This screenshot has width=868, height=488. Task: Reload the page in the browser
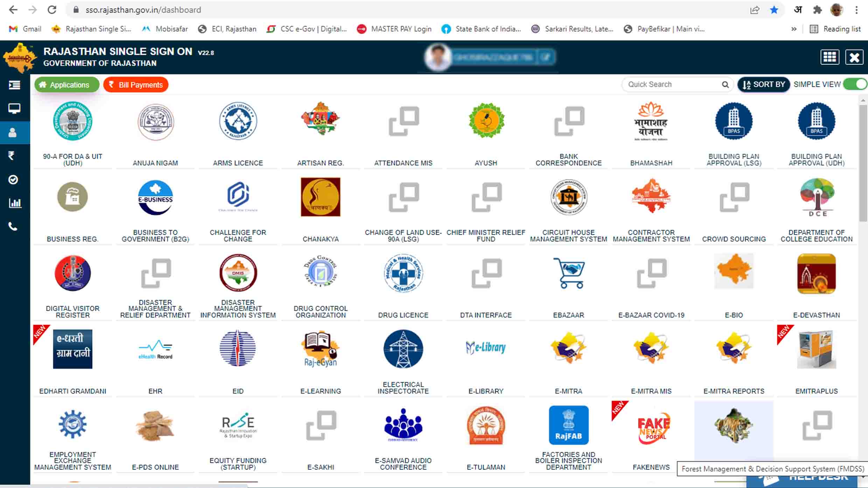[52, 10]
